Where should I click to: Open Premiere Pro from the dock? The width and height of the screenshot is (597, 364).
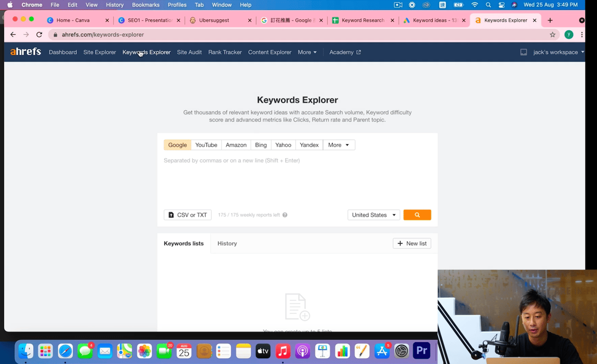tap(422, 351)
